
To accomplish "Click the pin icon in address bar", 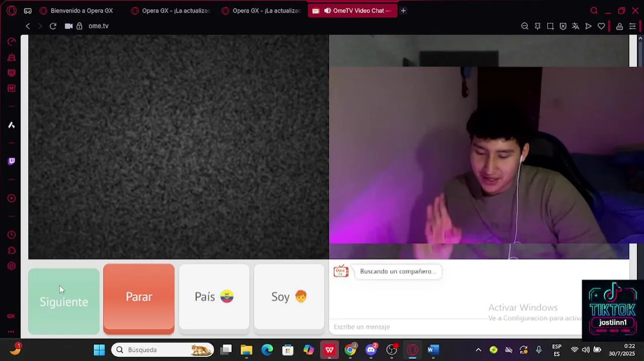I will [538, 26].
